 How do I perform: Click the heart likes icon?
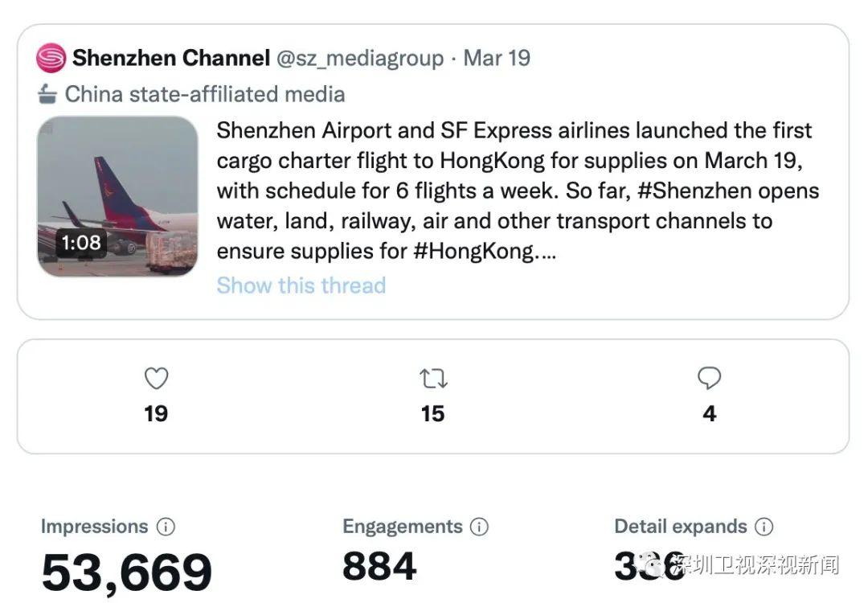tap(156, 379)
